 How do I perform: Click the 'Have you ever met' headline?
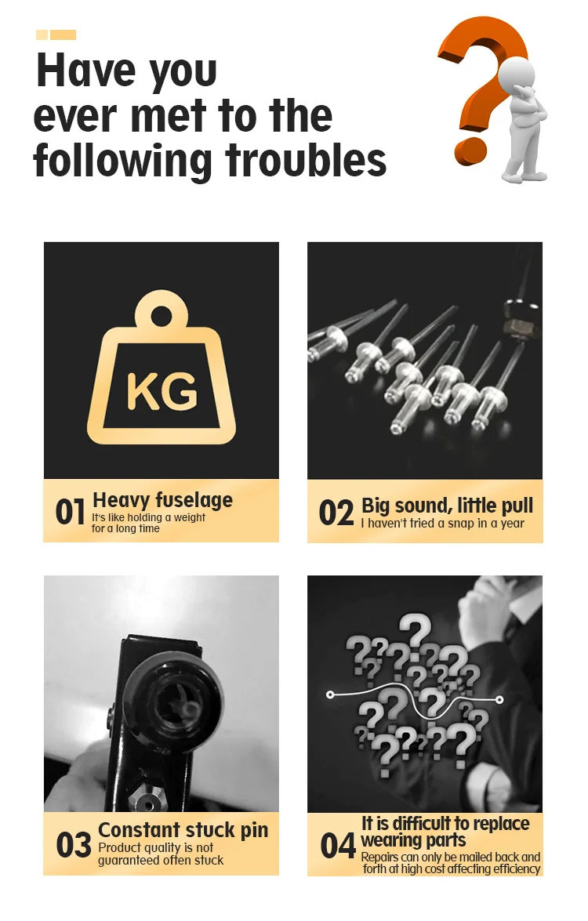(x=209, y=115)
